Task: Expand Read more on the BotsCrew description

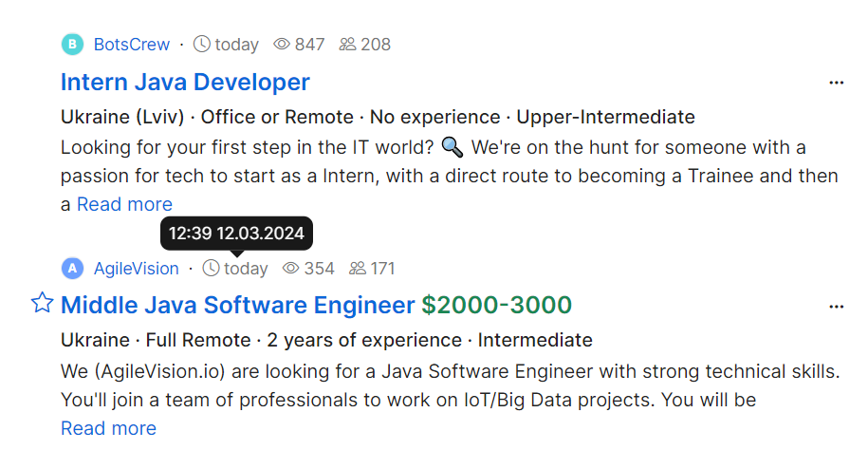Action: point(124,204)
